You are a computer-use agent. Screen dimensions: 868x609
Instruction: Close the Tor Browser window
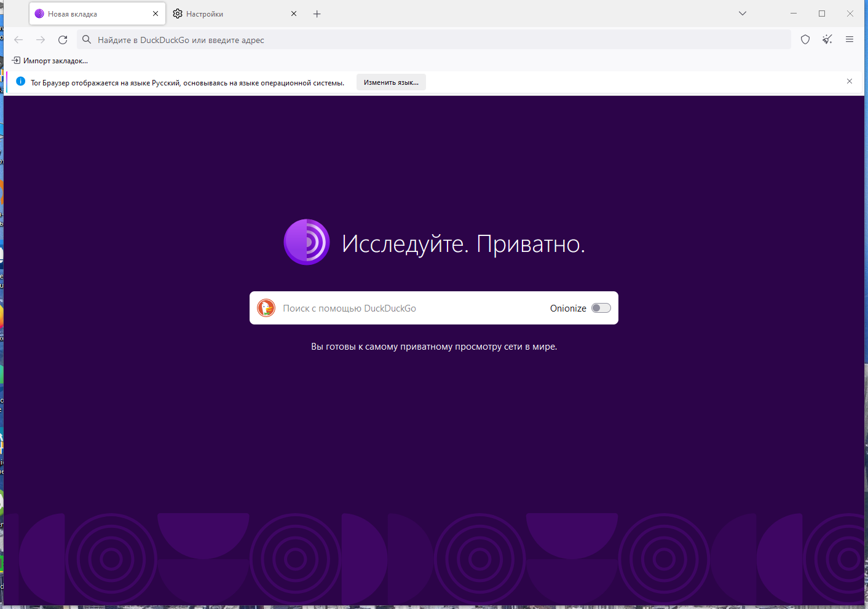point(850,14)
